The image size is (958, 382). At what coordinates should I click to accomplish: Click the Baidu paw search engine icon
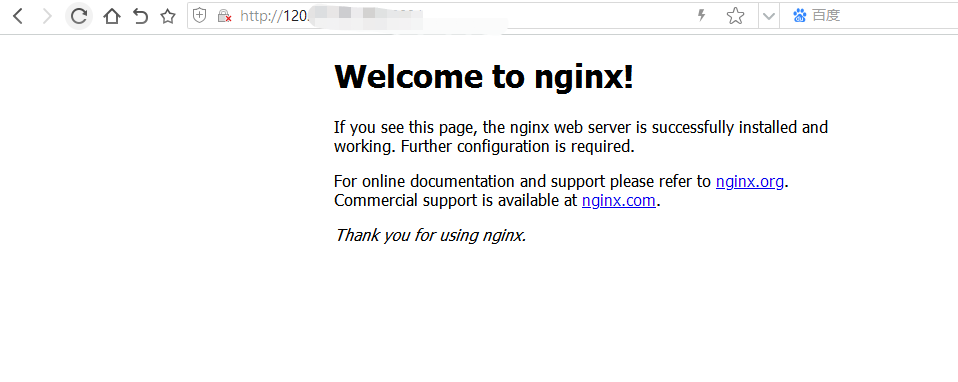799,16
